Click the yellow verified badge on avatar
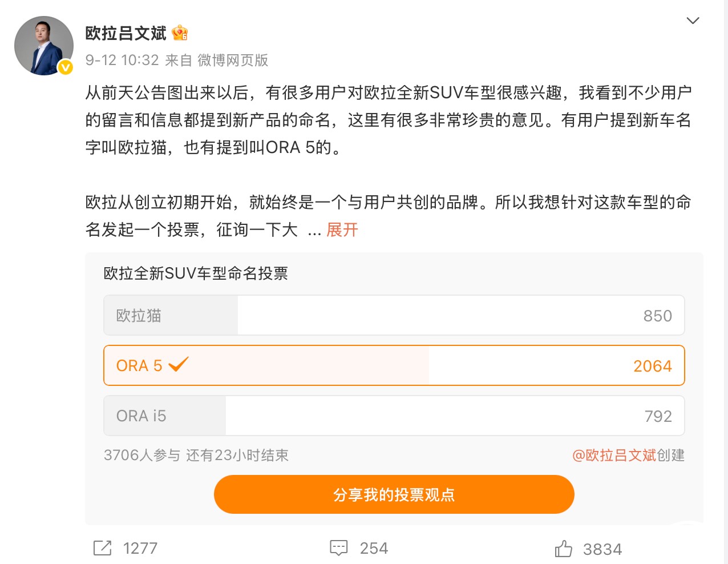The height and width of the screenshot is (564, 728). coord(66,67)
